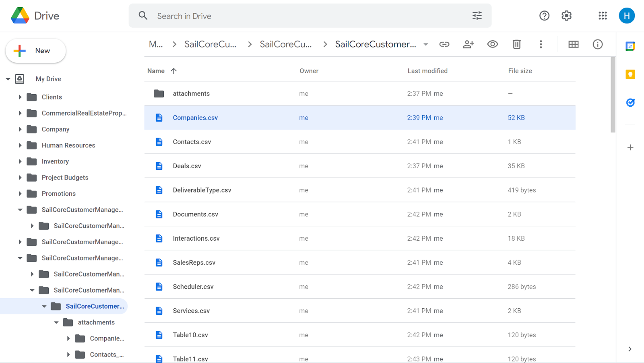
Task: Click the Remove trash icon
Action: [x=516, y=44]
